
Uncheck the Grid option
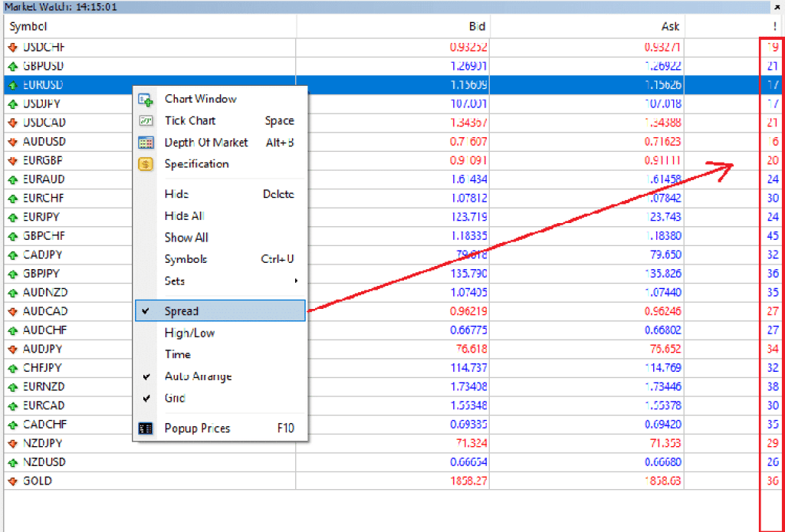[173, 398]
